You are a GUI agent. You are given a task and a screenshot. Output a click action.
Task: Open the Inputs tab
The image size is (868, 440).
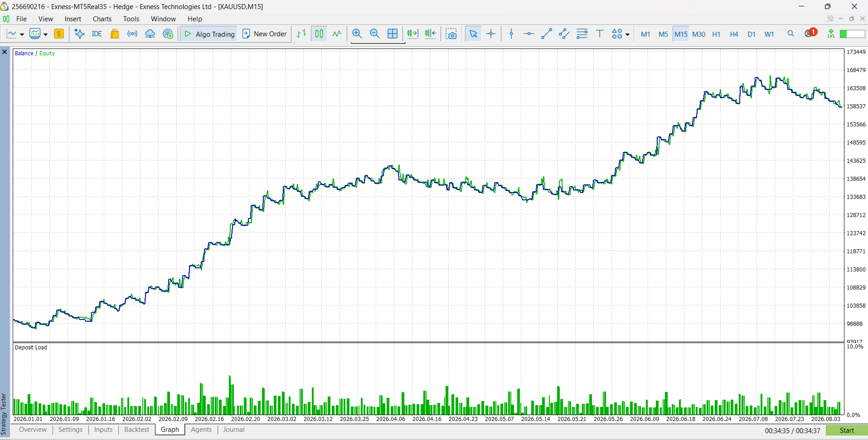(x=103, y=430)
